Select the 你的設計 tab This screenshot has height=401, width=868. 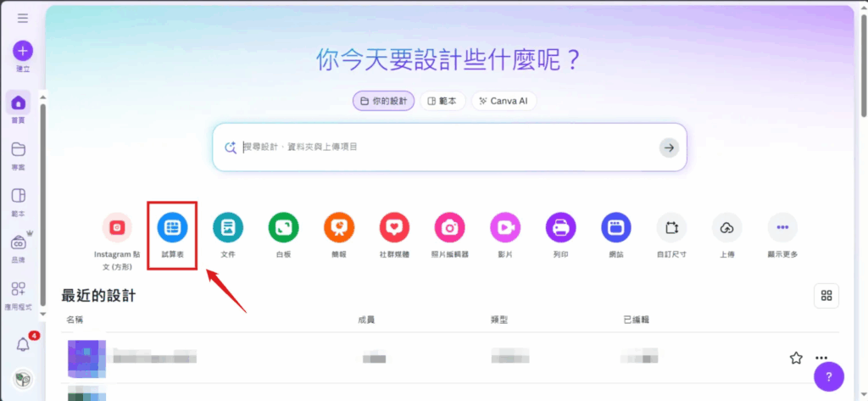384,102
